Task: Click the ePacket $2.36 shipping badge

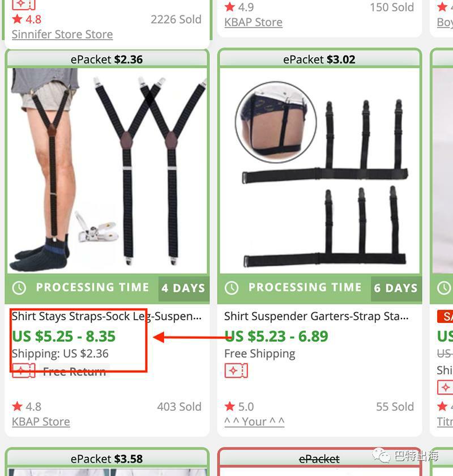Action: point(107,59)
